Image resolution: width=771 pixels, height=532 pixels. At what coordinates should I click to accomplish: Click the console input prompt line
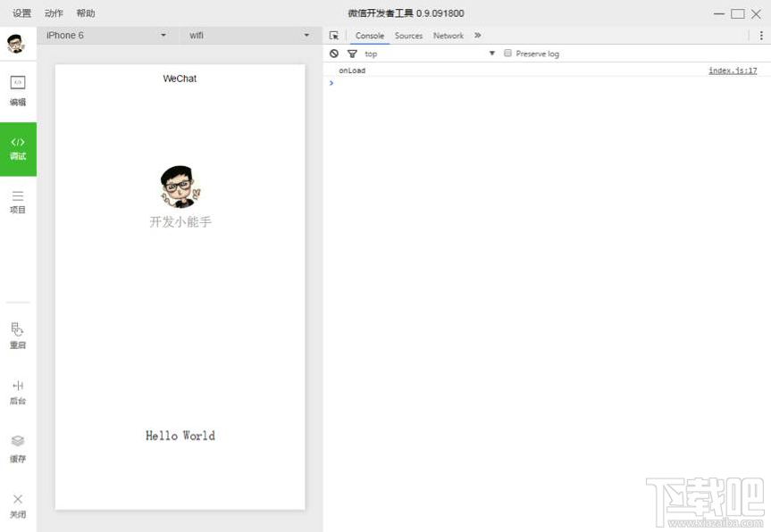point(547,83)
